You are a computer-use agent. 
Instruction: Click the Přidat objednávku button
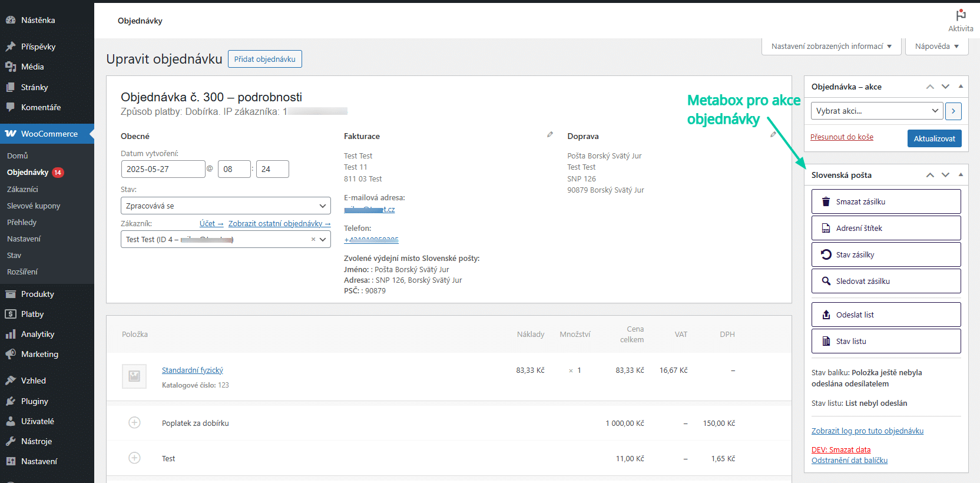click(x=265, y=59)
